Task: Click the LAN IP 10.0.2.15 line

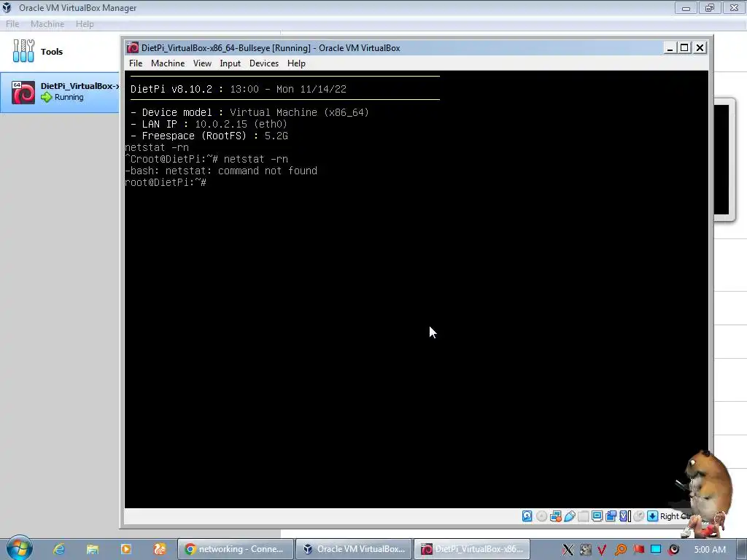Action: coord(209,124)
